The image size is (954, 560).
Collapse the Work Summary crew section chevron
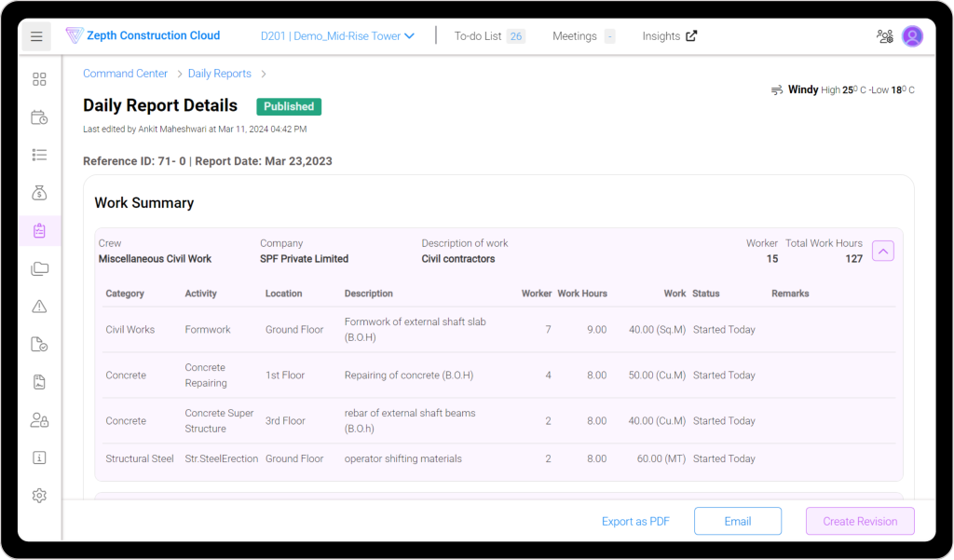point(882,251)
